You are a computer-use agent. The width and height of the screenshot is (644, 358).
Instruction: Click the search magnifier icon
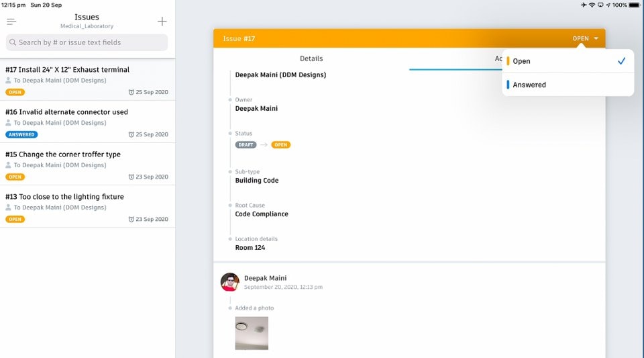pos(13,42)
